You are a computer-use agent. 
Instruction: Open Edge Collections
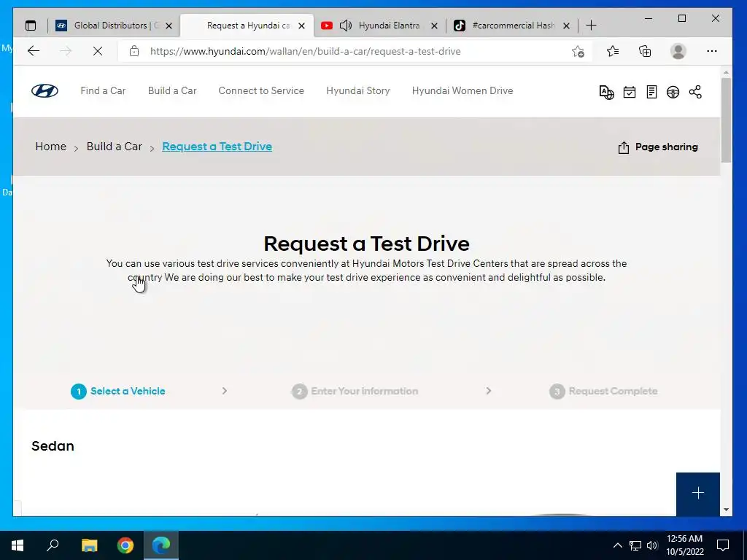pos(645,51)
